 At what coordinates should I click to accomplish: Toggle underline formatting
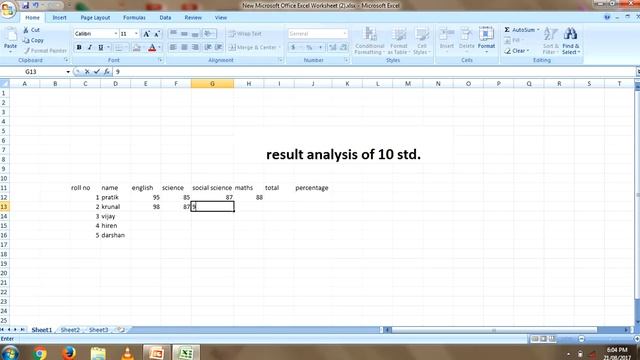(100, 48)
